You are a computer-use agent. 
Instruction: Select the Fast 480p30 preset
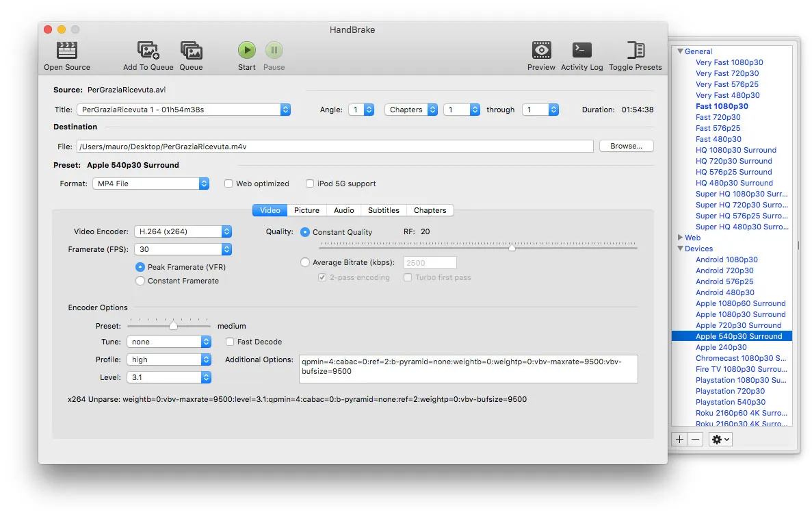coord(718,139)
